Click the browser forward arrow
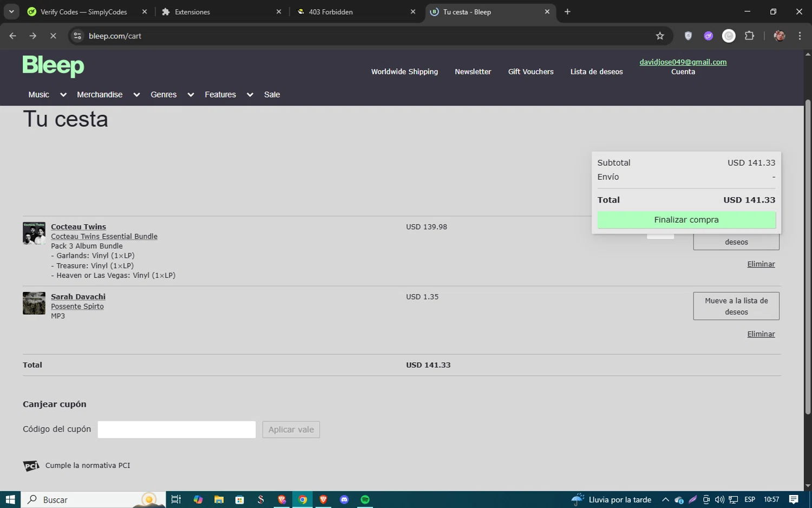This screenshot has width=812, height=508. click(33, 36)
